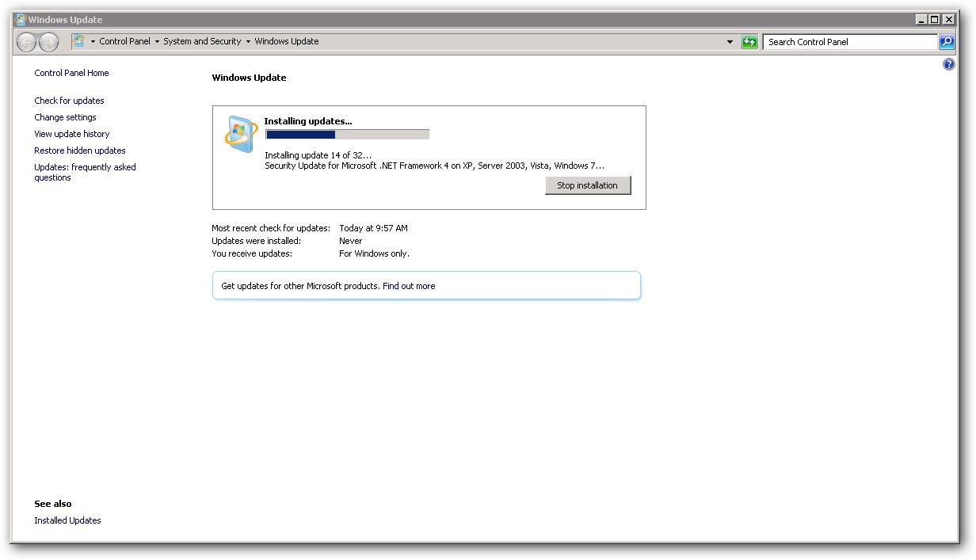976x560 pixels.
Task: Click the Find out more link
Action: 409,286
